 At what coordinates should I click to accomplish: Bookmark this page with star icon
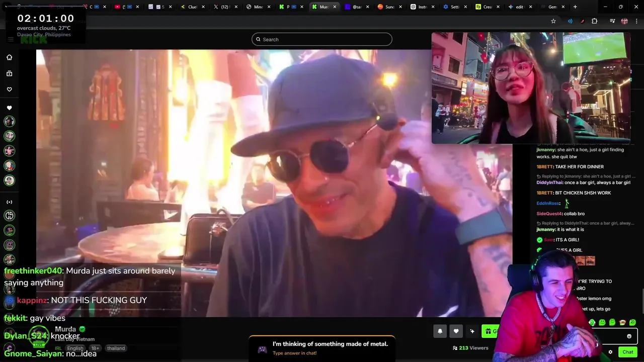pyautogui.click(x=553, y=21)
